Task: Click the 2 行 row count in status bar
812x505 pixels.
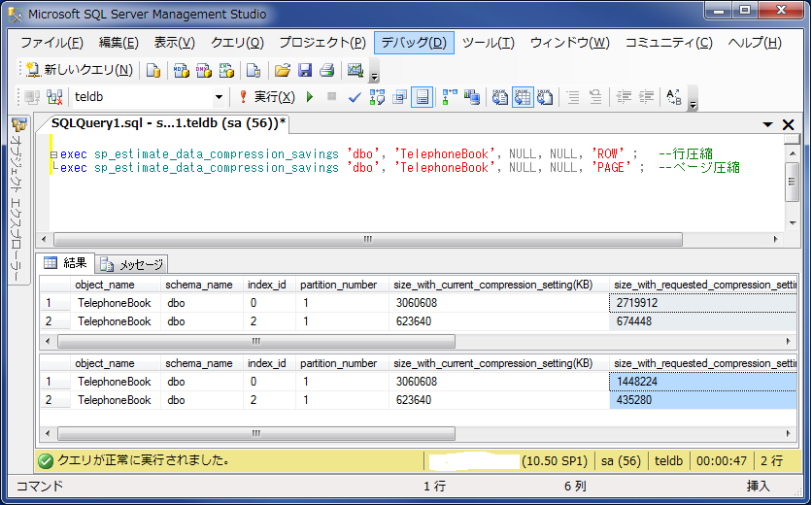Action: [771, 461]
